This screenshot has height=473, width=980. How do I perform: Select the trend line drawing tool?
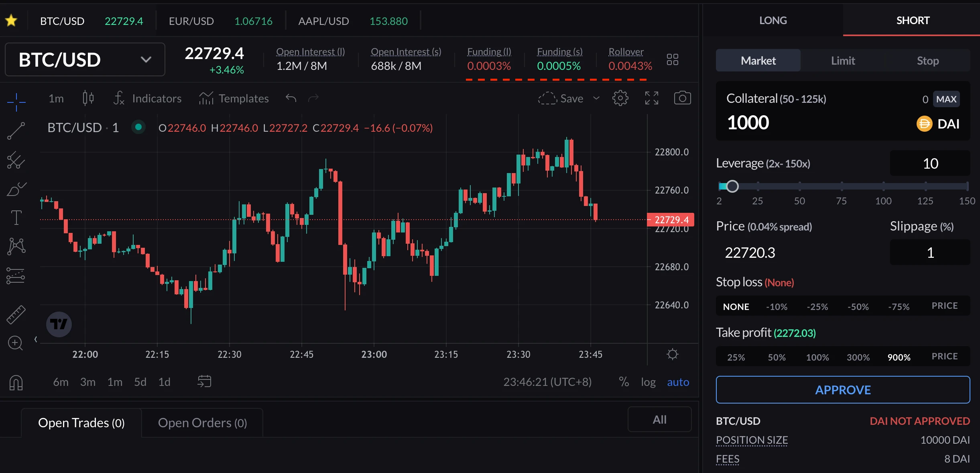16,130
